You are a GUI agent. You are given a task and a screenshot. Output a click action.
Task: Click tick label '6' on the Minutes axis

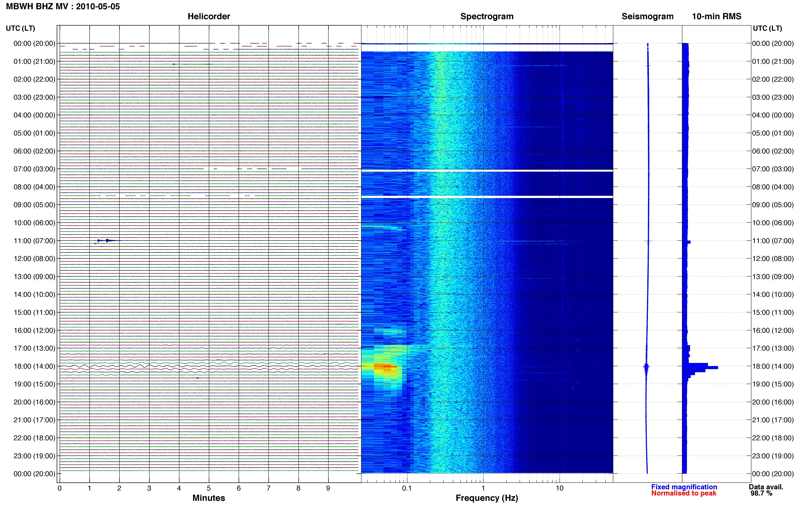click(239, 488)
